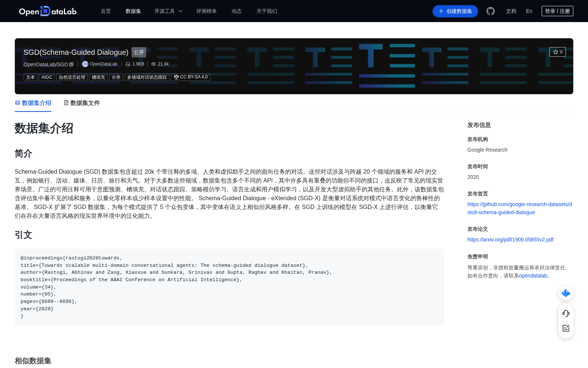Open the OpenDataLab logo home link
Screen dimensions: 588x368
(48, 11)
